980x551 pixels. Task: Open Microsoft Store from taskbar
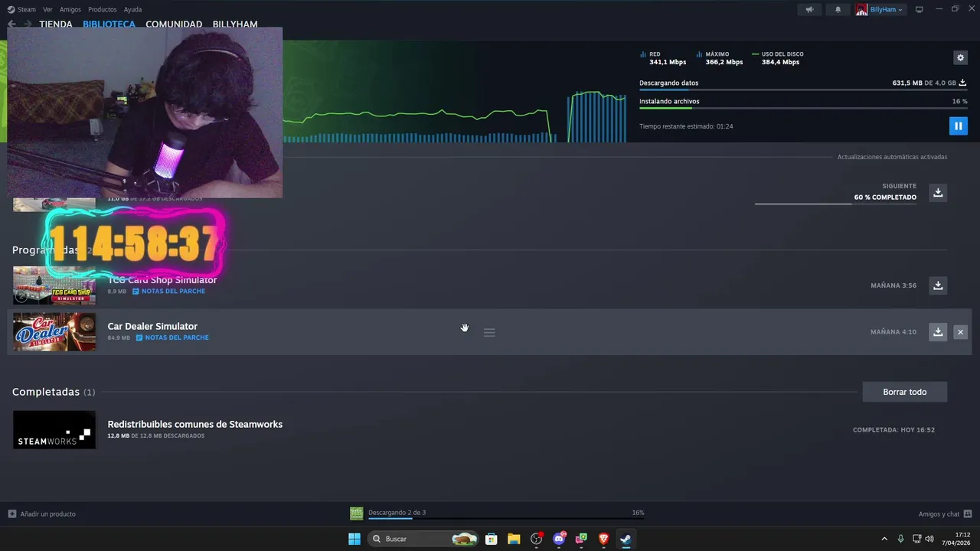492,539
